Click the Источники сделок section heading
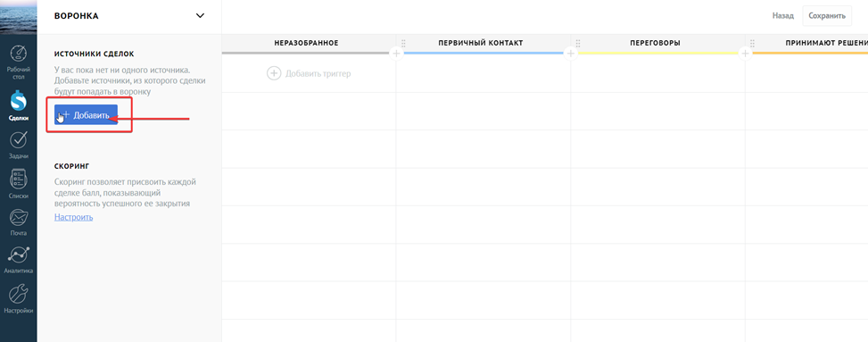 tap(94, 54)
